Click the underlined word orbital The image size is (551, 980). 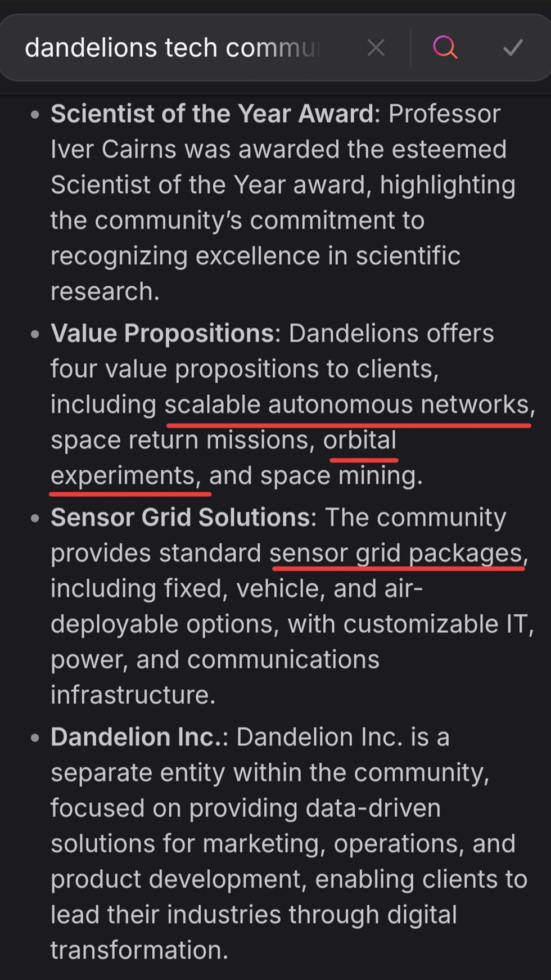click(360, 440)
